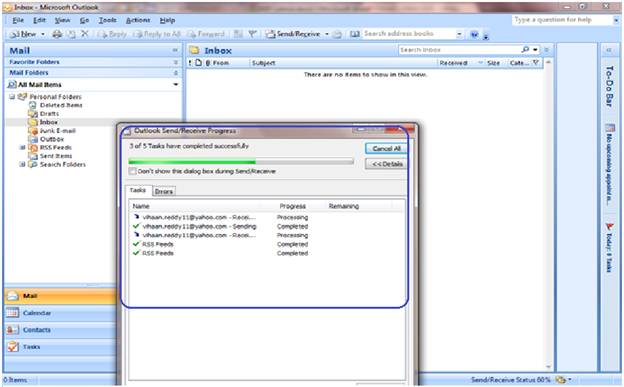Screen dimensions: 624x387
Task: Select the Tasks tab in progress dialog
Action: click(138, 190)
